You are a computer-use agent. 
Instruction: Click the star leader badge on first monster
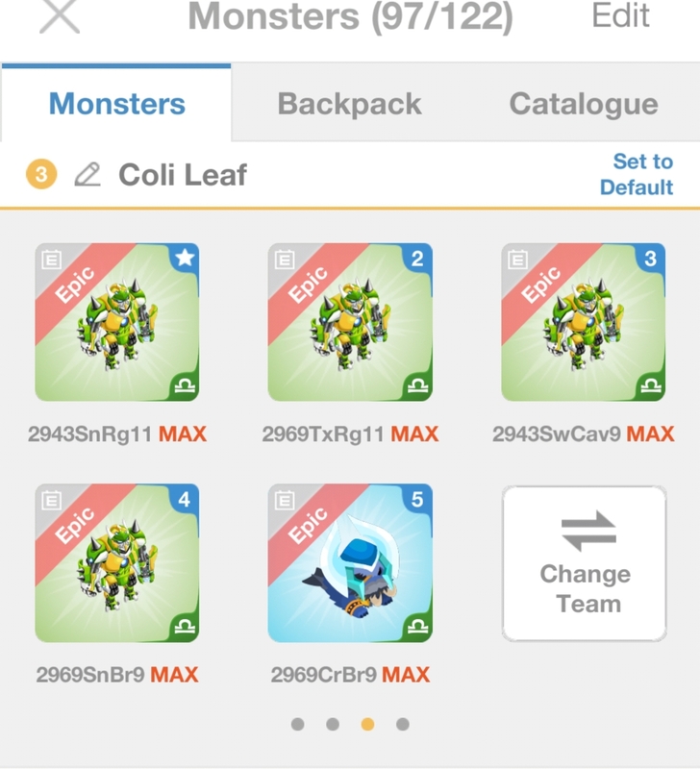184,259
